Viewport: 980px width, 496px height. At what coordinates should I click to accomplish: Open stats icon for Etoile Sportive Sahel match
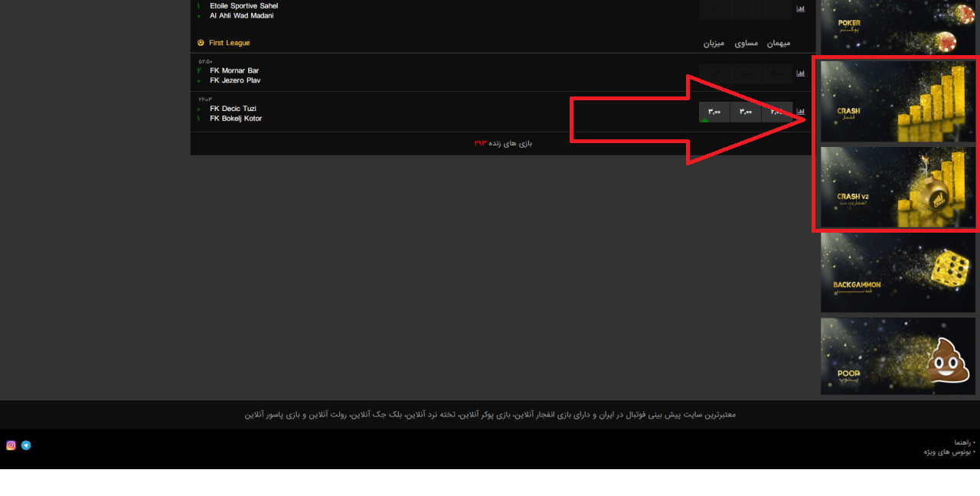801,9
